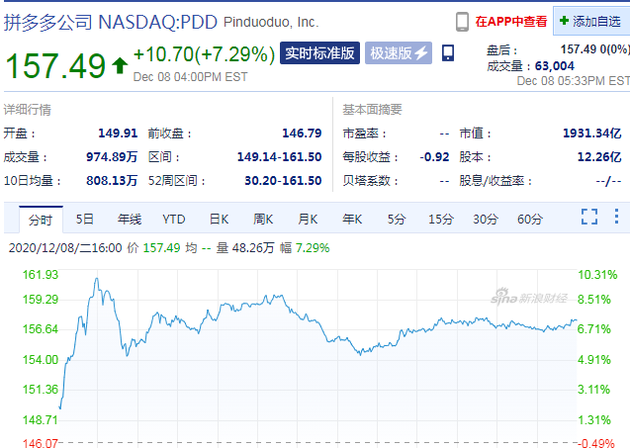Click volume value 974.89万
Screen dimensions: 630x448
112,157
